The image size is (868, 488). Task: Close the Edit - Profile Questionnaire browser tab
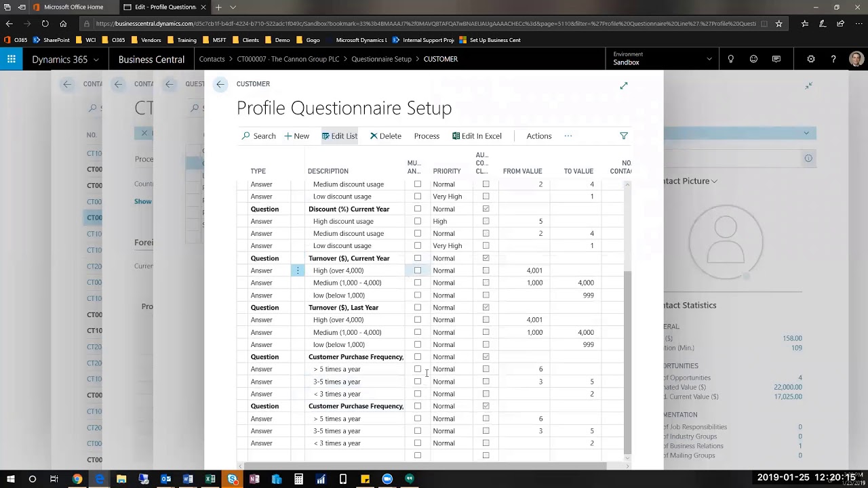(203, 7)
